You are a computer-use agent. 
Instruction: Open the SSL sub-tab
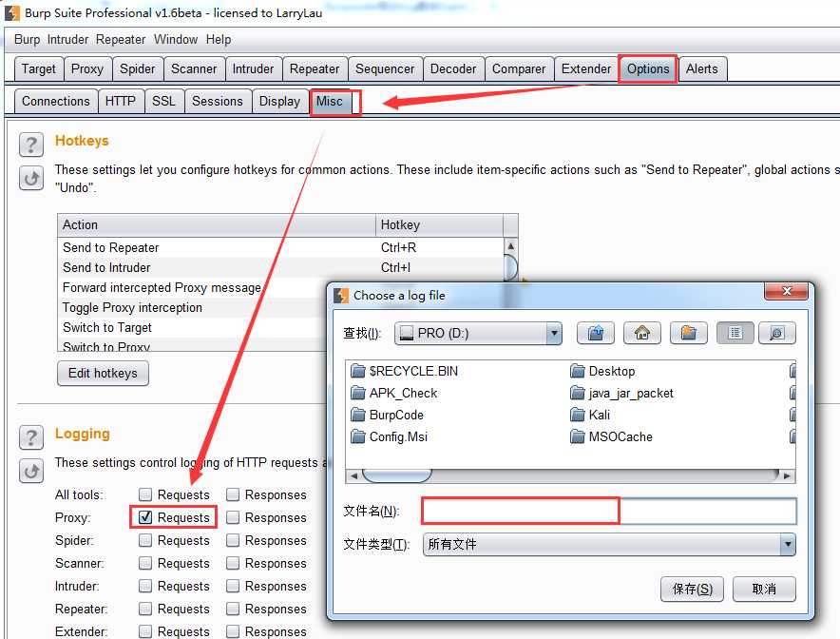164,102
